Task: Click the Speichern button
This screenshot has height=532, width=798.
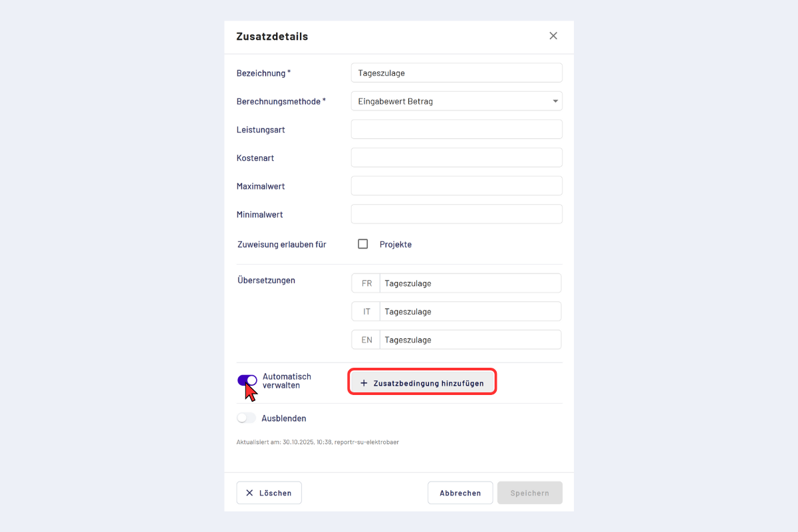Action: click(x=529, y=493)
